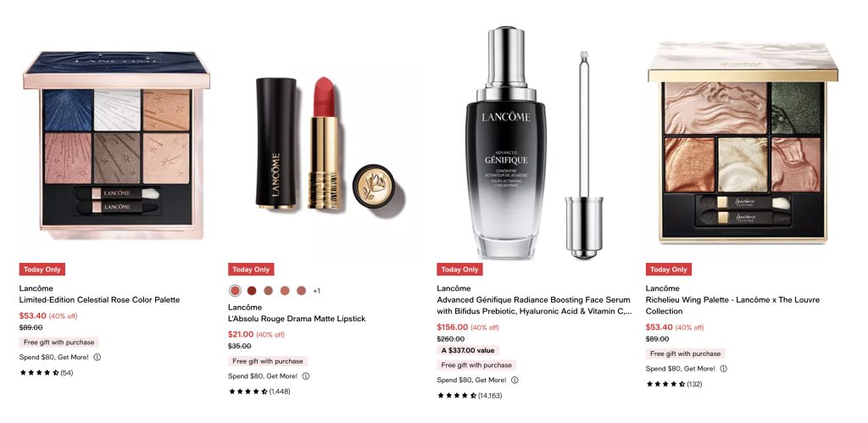This screenshot has width=868, height=423.
Task: Select the first selected lipstick shade swatch
Action: click(x=235, y=291)
